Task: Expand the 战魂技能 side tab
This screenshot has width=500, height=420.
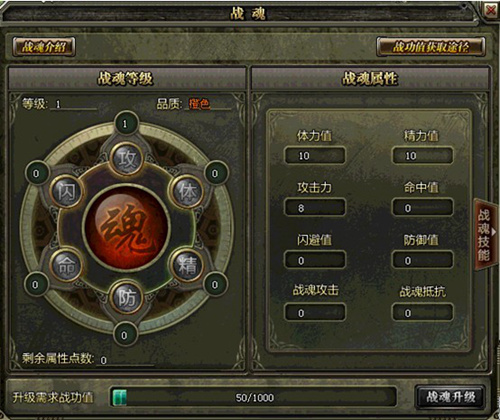Action: click(x=485, y=234)
